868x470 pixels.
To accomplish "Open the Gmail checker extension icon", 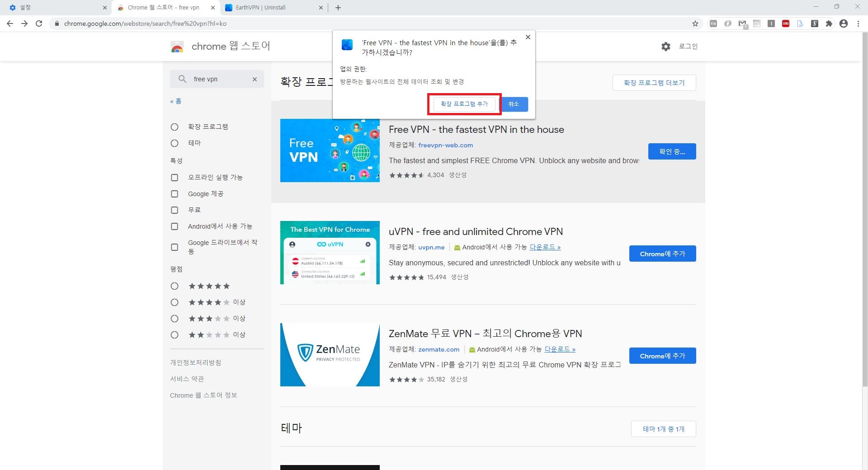I will [742, 23].
